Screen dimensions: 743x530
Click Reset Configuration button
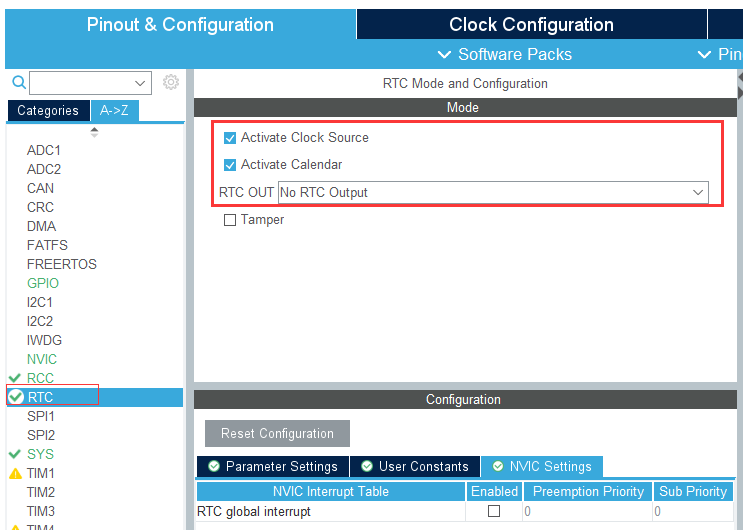(277, 433)
